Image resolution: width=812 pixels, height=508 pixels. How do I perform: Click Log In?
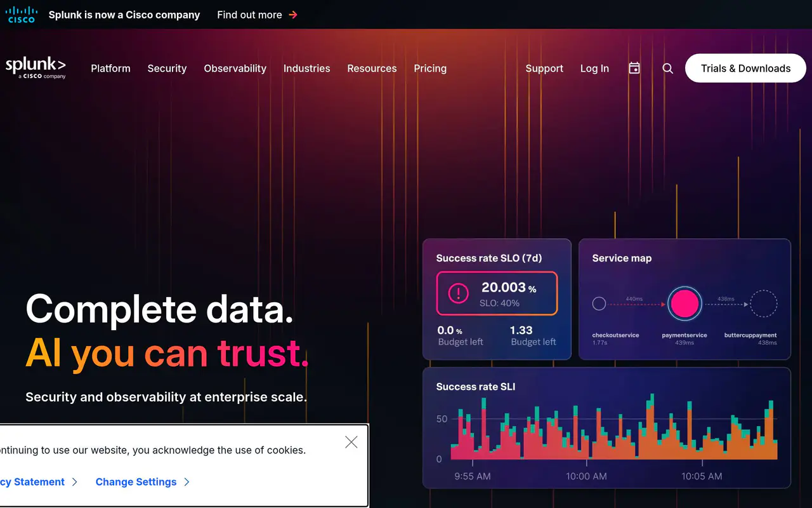coord(594,69)
